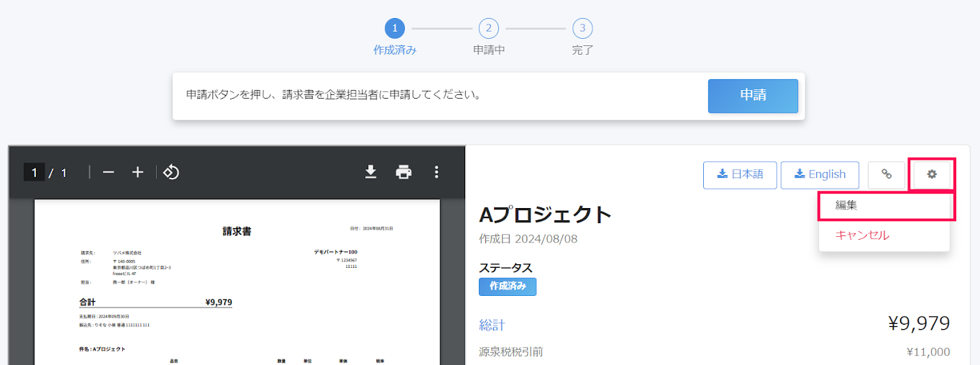980x365 pixels.
Task: Click the 作成済み status badge
Action: coord(508,287)
